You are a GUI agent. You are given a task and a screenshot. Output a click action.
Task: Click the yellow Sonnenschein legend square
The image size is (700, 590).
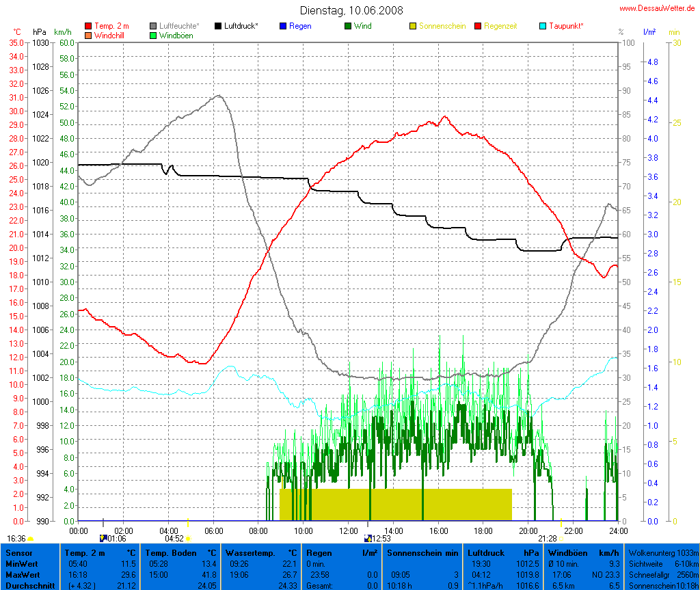[x=414, y=26]
